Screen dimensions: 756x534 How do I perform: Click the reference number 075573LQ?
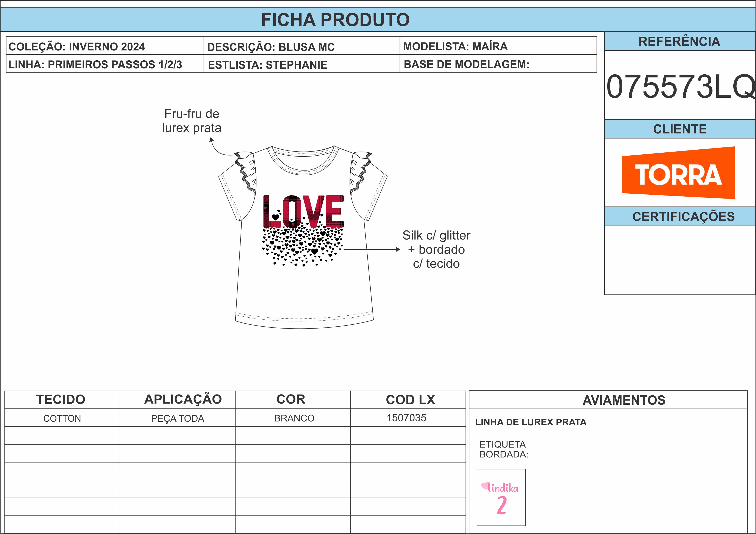[x=681, y=86]
